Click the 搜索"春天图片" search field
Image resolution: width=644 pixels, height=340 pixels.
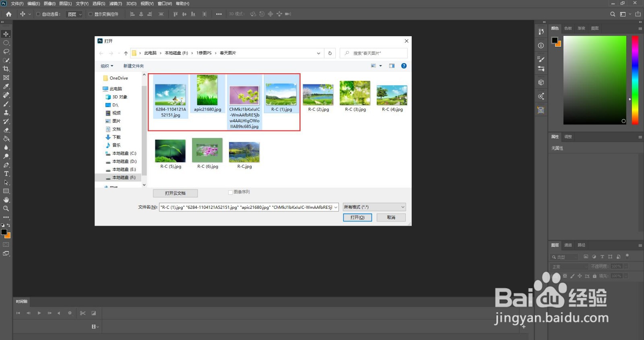374,53
